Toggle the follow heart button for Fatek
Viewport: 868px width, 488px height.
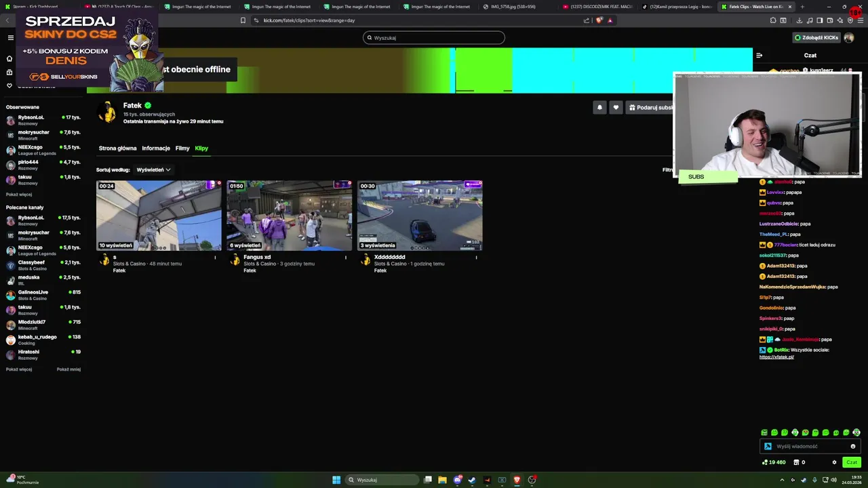(x=616, y=107)
